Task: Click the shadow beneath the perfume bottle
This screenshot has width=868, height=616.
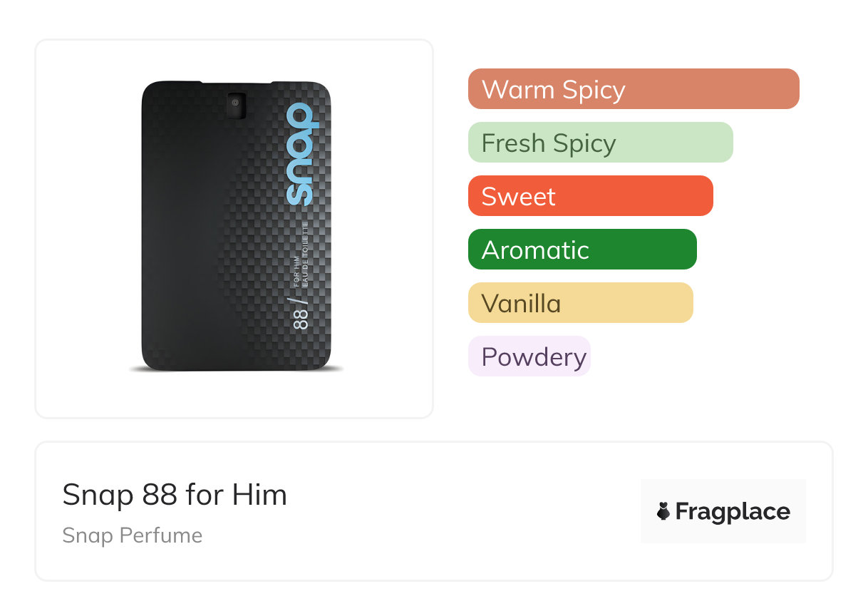Action: click(x=235, y=369)
